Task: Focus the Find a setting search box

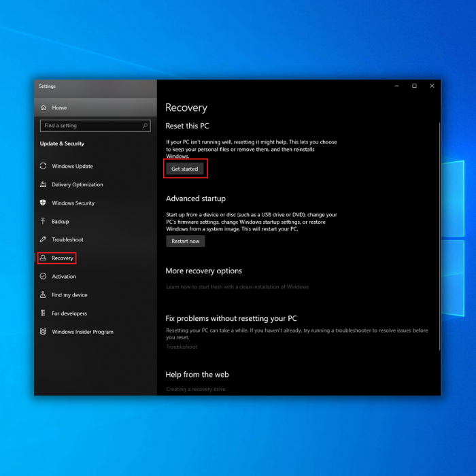Action: pyautogui.click(x=95, y=125)
